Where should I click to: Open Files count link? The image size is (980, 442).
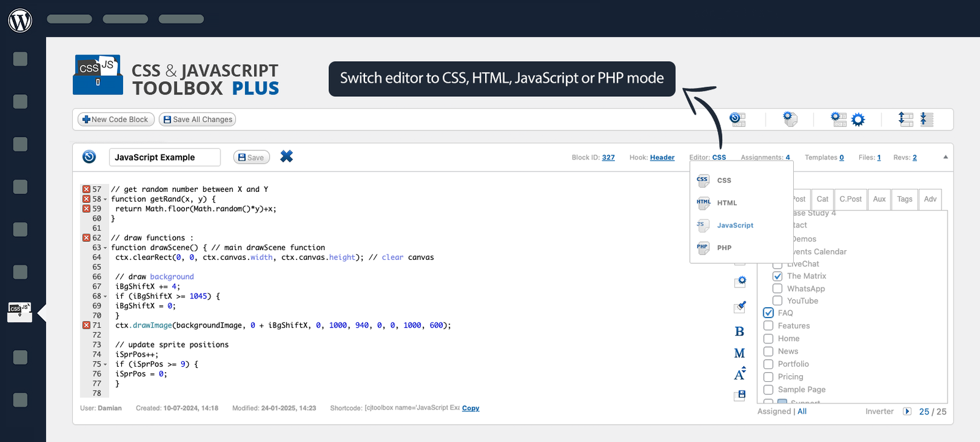tap(879, 158)
